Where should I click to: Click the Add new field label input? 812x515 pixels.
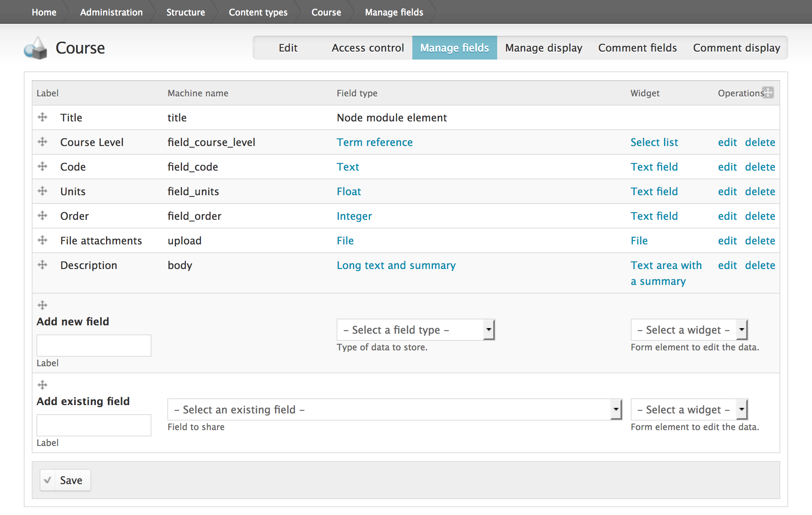coord(94,346)
